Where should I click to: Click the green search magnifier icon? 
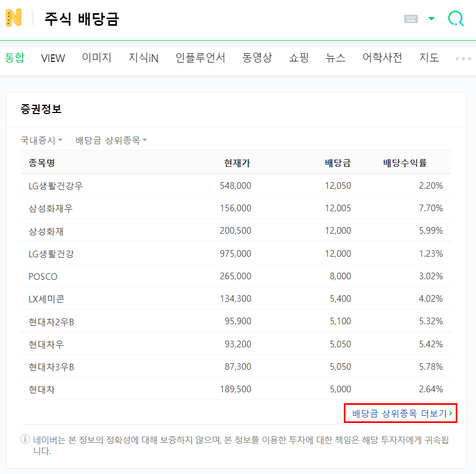click(x=456, y=19)
